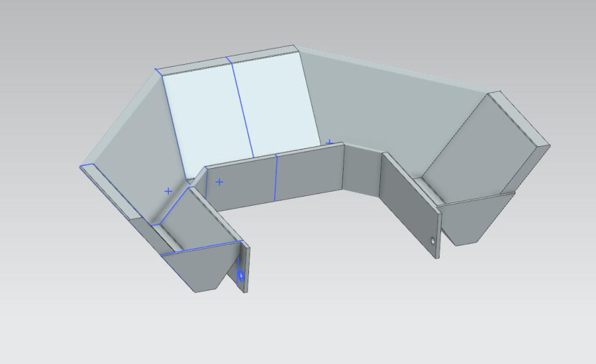The width and height of the screenshot is (596, 364).
Task: Pick the blue plus marker on the front panel
Action: pos(219,183)
